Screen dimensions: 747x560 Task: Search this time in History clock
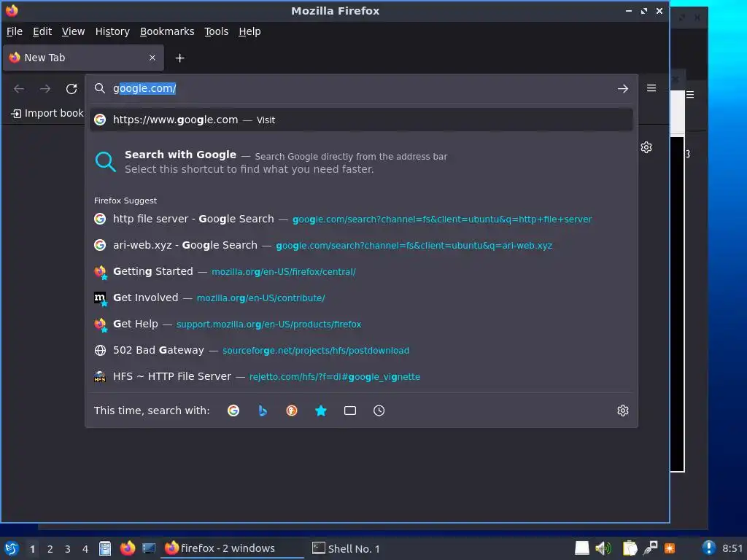[x=379, y=411]
